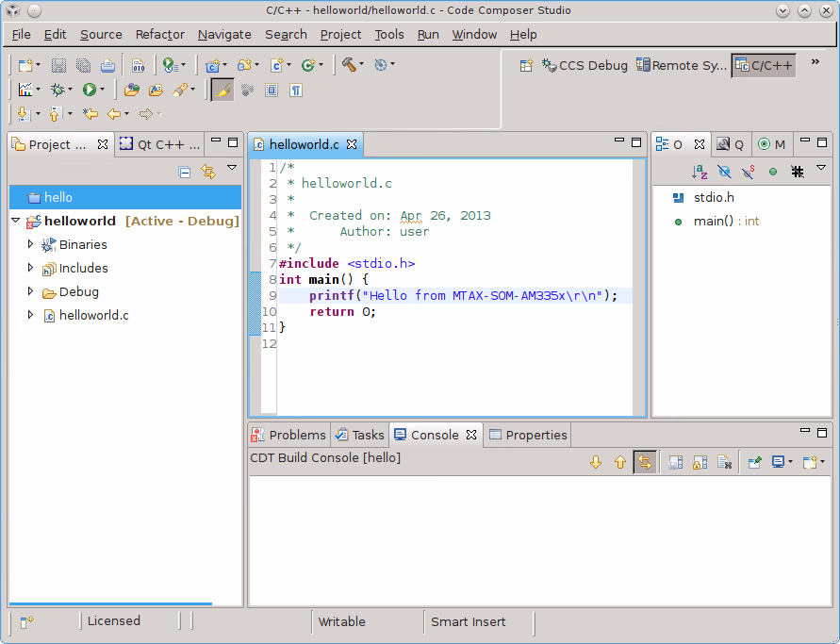Toggle Hide Fields in Outline view

click(x=724, y=172)
